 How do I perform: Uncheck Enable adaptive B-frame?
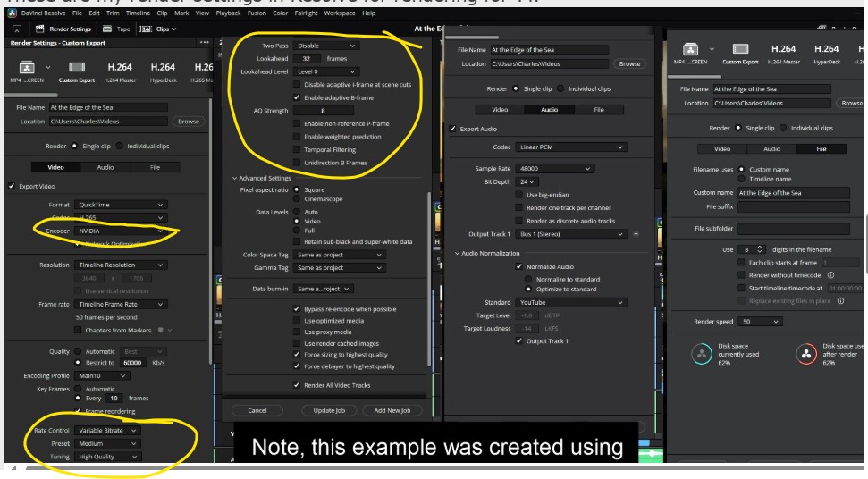297,97
